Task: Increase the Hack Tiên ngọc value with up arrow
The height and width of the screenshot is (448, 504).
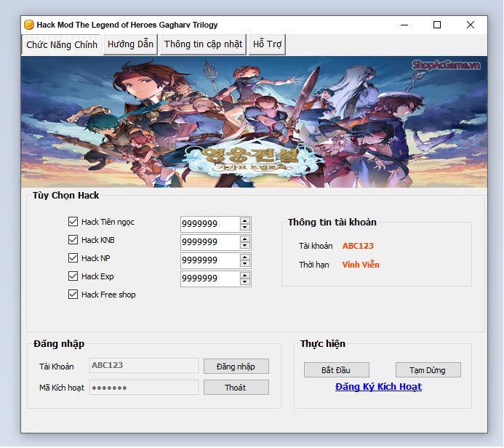Action: [x=245, y=221]
